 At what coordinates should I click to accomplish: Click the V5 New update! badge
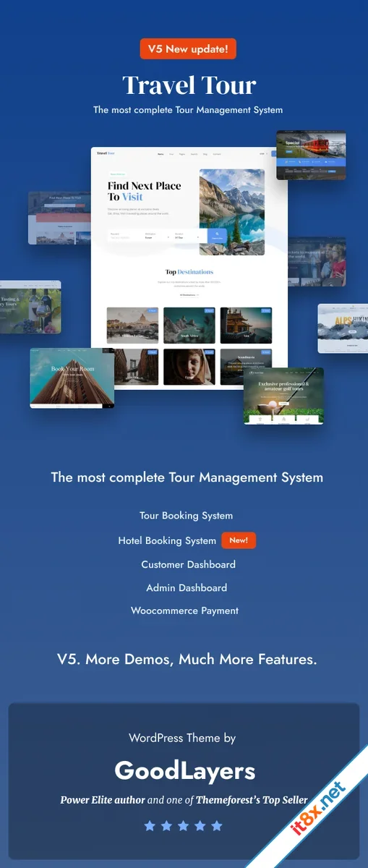click(188, 49)
